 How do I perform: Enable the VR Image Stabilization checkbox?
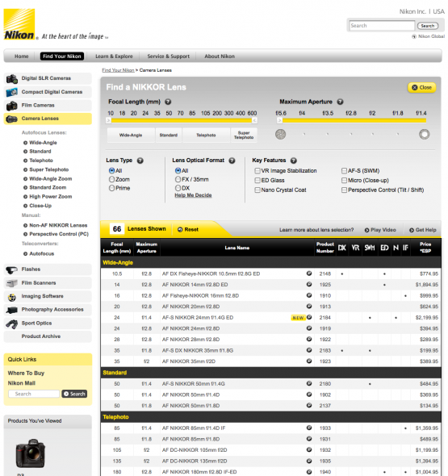coord(257,171)
